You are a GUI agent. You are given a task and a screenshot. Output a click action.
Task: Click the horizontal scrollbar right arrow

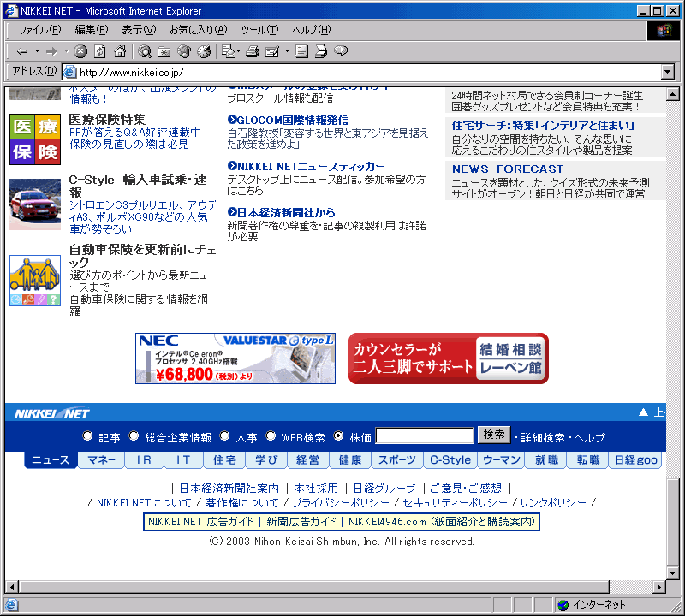659,587
